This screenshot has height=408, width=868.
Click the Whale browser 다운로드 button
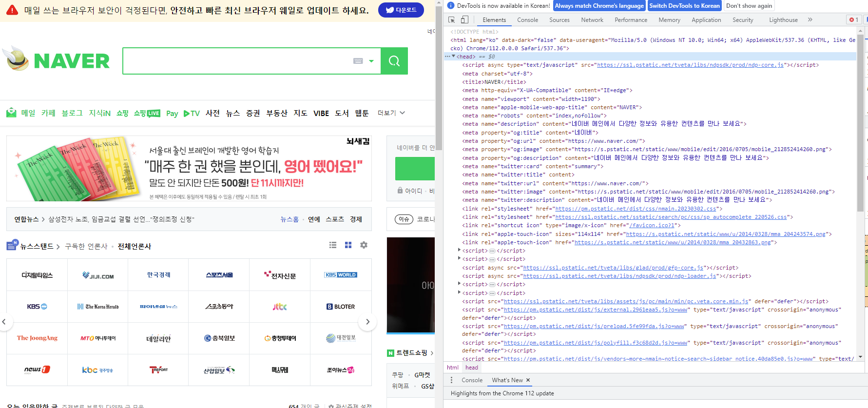click(x=401, y=10)
